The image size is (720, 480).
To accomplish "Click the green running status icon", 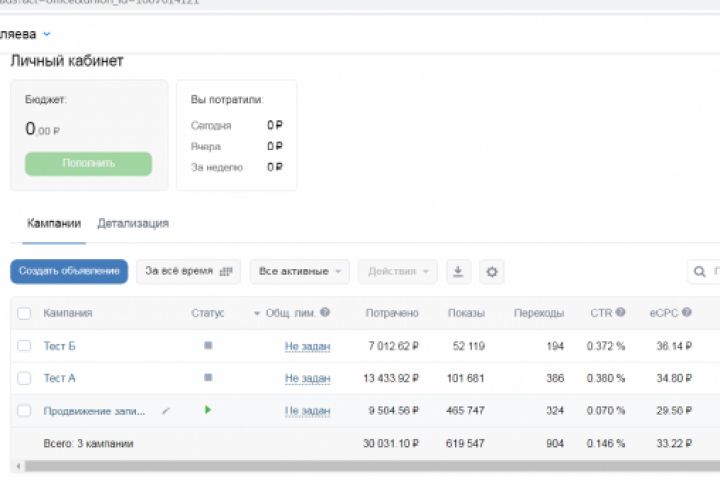I will (x=208, y=410).
